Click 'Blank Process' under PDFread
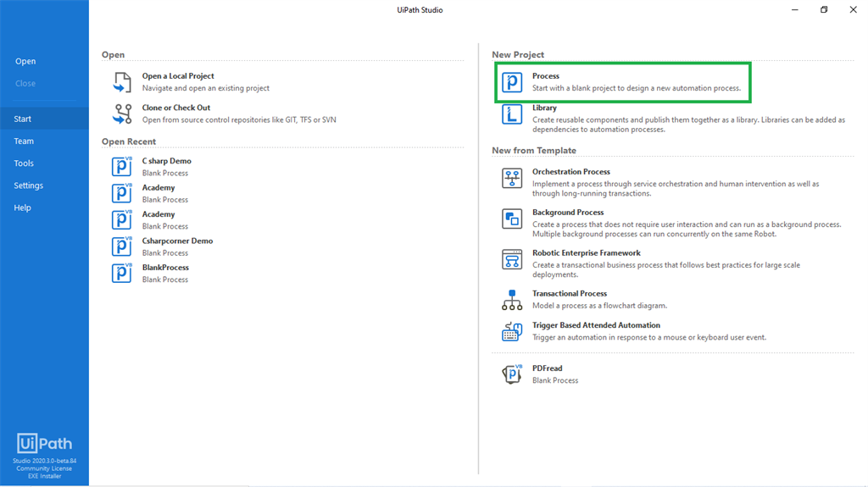The width and height of the screenshot is (868, 487). tap(555, 380)
